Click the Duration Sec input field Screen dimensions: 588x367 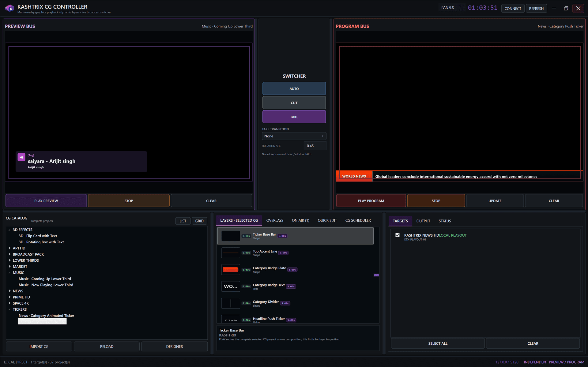tap(315, 146)
